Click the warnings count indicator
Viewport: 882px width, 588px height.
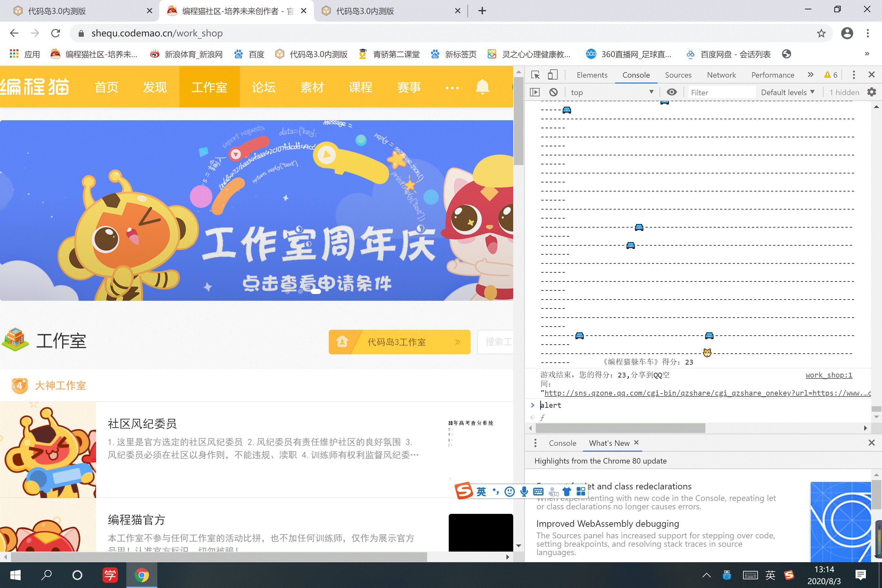(831, 75)
